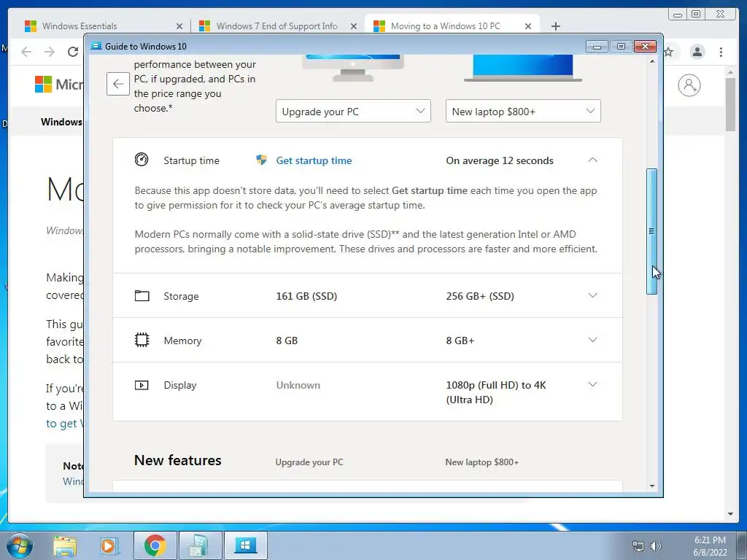Click the 8 GB memory value

pos(287,341)
